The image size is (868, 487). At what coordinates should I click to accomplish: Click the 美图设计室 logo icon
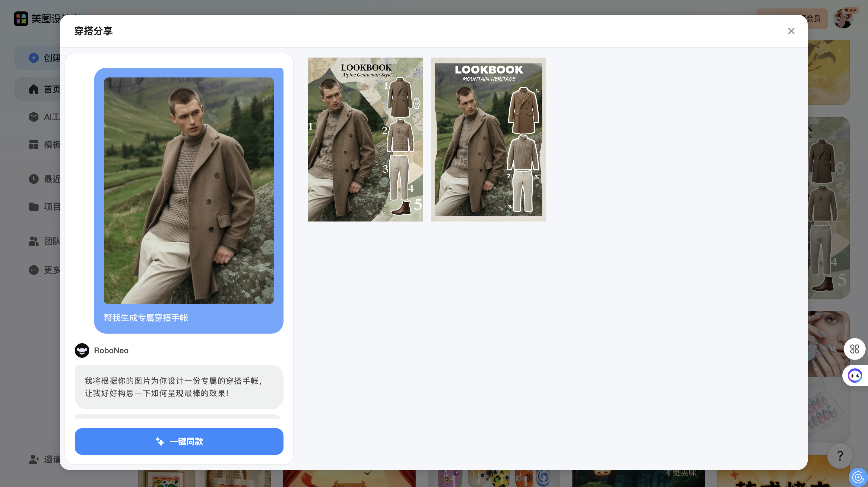[x=21, y=18]
